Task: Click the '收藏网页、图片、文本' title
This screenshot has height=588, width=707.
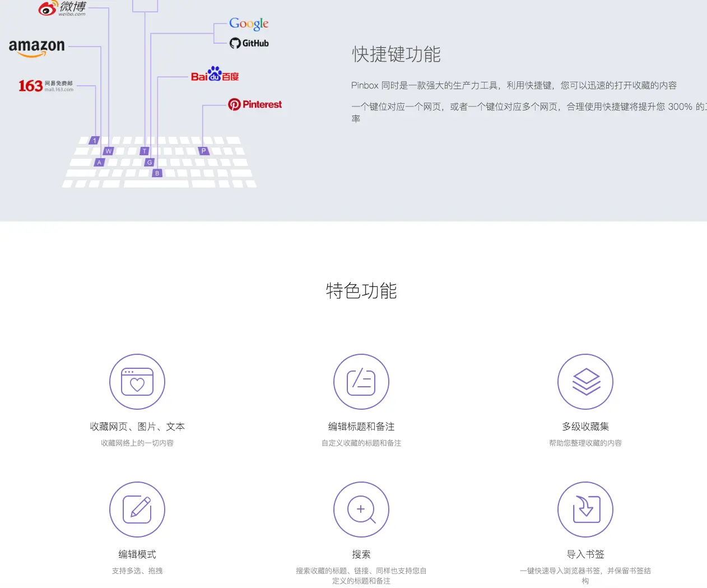Action: (x=137, y=427)
